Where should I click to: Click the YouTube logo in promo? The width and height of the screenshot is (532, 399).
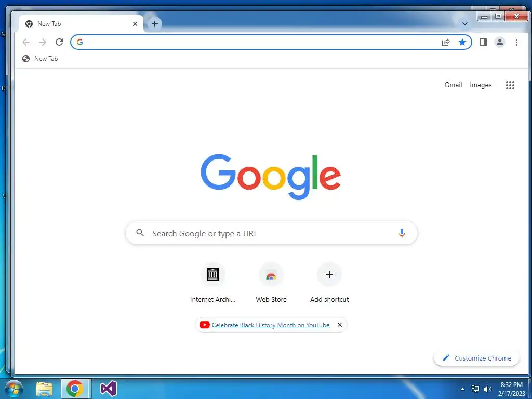(204, 325)
